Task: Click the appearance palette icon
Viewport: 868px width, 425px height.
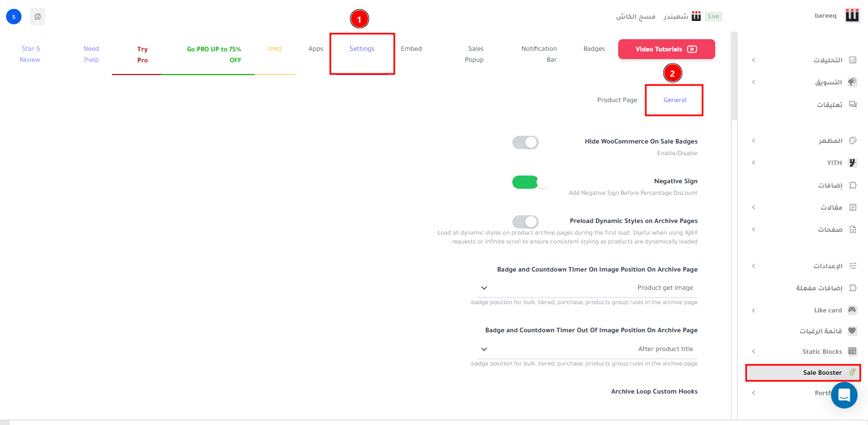Action: 853,141
